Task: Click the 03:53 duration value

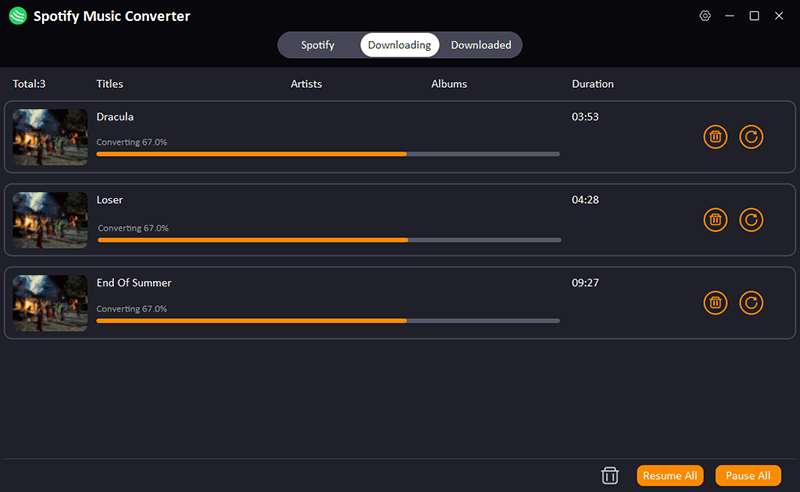Action: coord(585,117)
